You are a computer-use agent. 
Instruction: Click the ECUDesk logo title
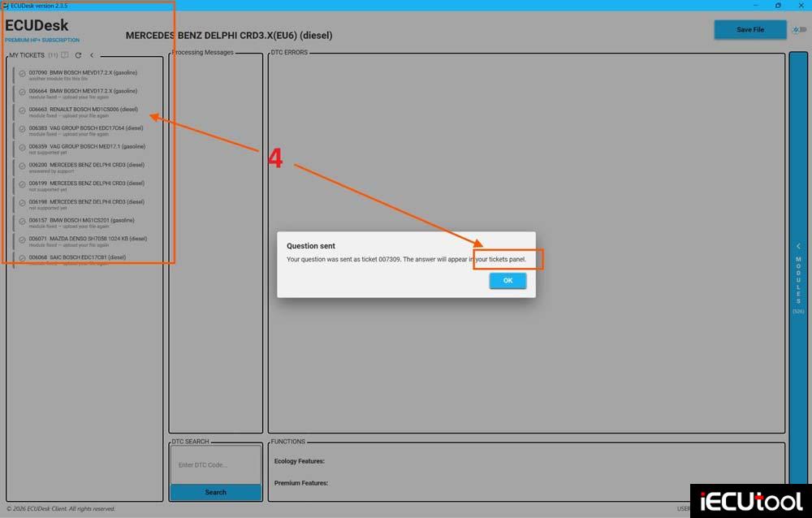37,25
